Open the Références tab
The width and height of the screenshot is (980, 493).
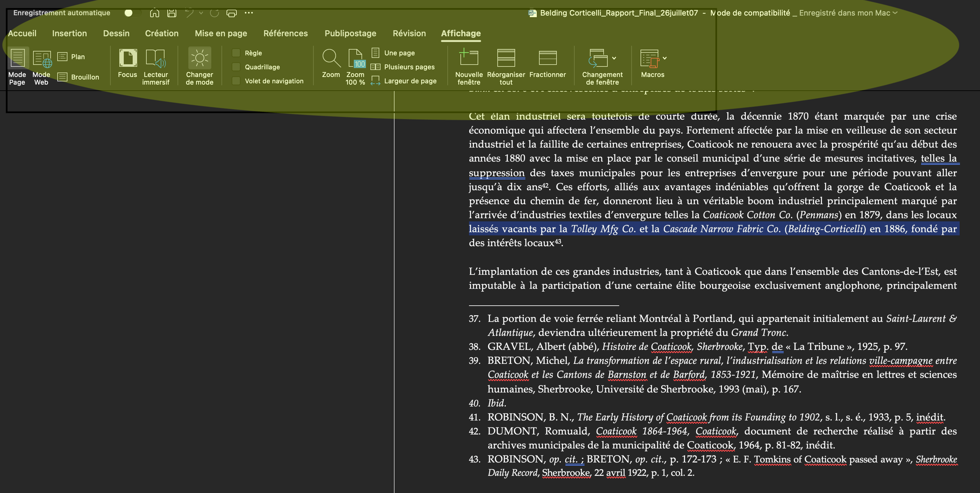coord(286,33)
